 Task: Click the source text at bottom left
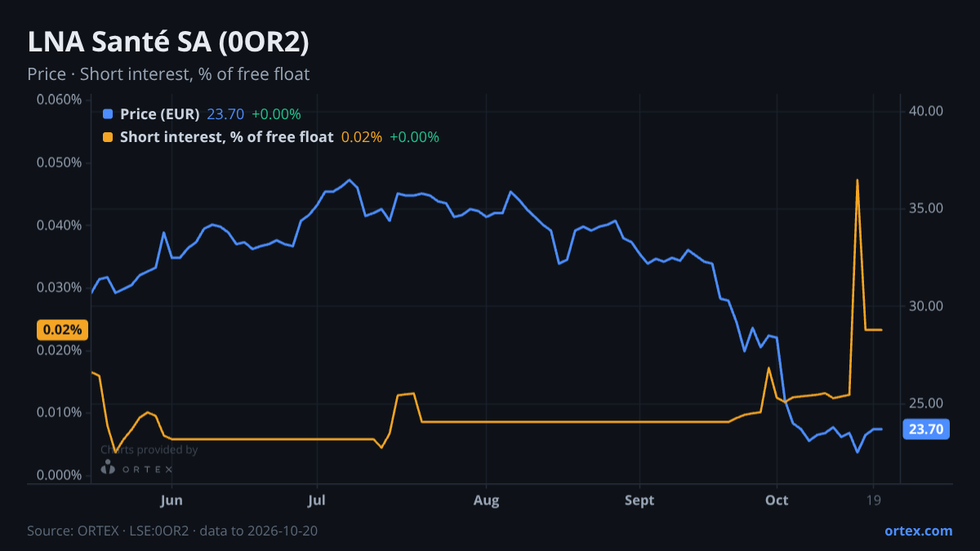click(x=172, y=531)
